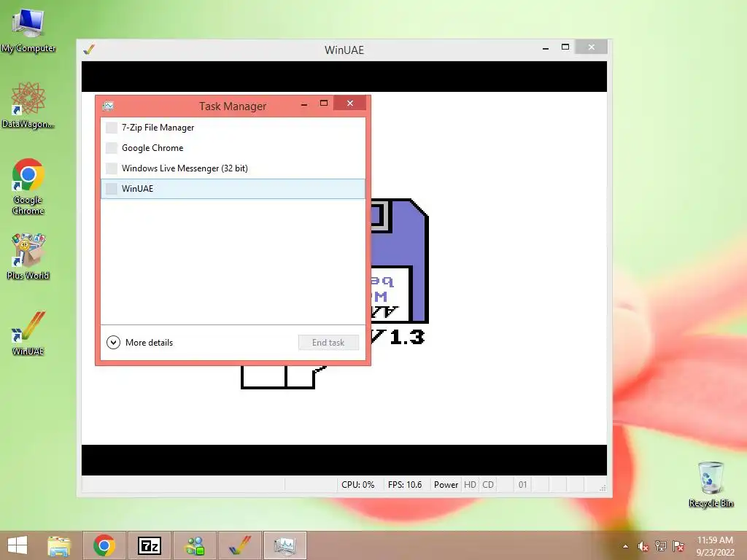
Task: Click the End task button
Action: pyautogui.click(x=328, y=343)
